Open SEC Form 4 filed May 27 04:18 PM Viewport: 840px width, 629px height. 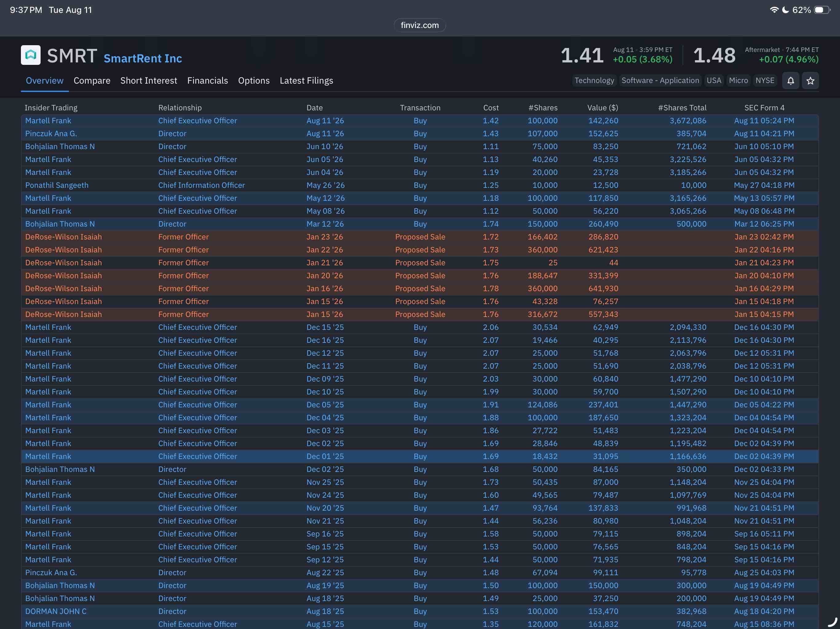click(x=764, y=185)
